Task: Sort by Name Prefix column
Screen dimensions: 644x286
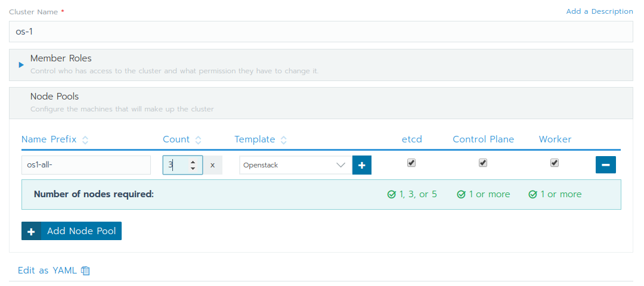Action: coord(55,139)
